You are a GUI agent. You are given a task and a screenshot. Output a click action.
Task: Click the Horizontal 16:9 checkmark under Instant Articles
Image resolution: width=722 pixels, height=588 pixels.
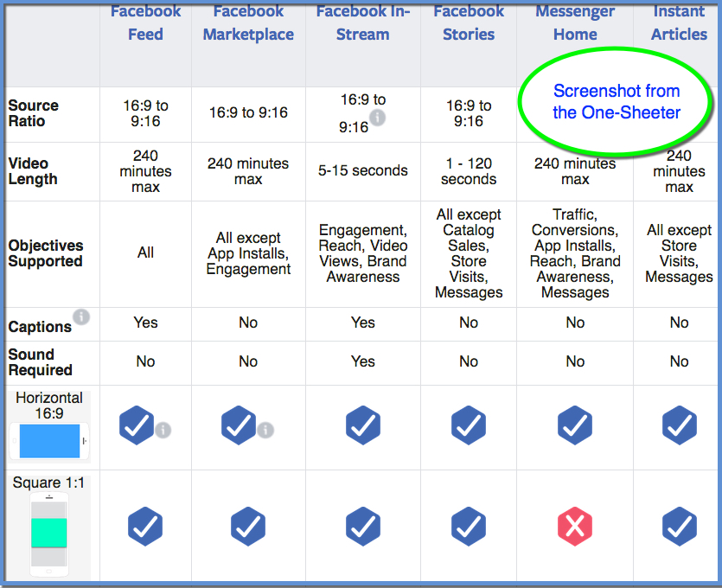click(680, 425)
